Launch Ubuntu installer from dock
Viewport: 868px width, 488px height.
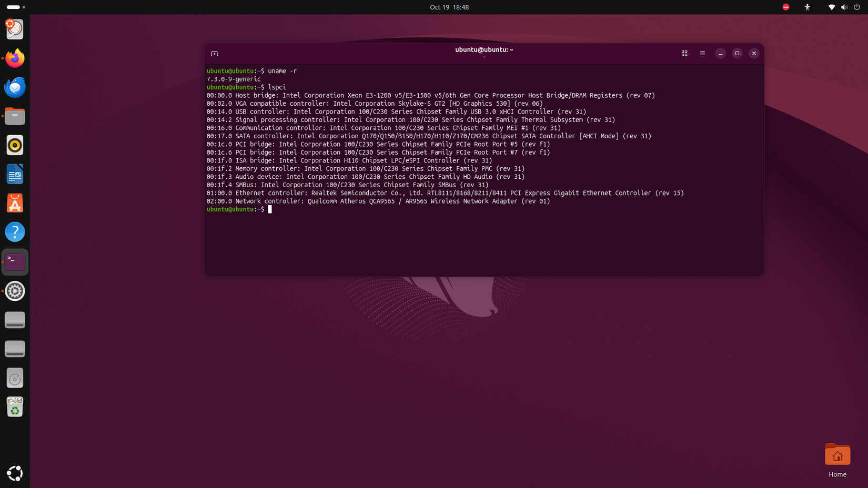click(15, 29)
